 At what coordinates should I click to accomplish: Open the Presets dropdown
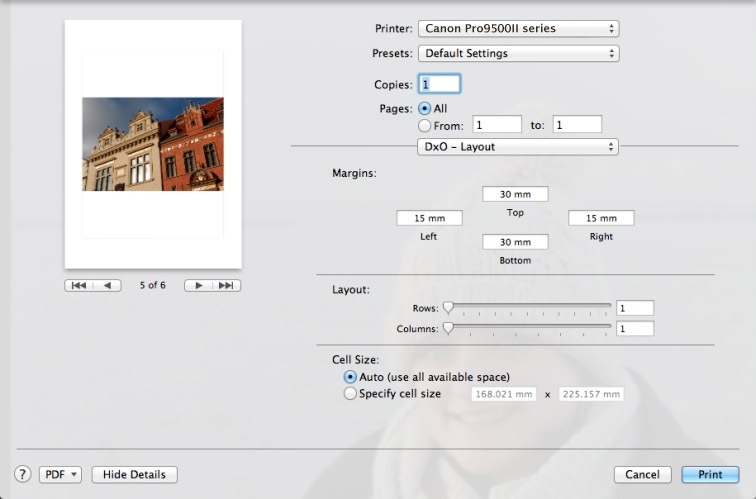click(518, 53)
